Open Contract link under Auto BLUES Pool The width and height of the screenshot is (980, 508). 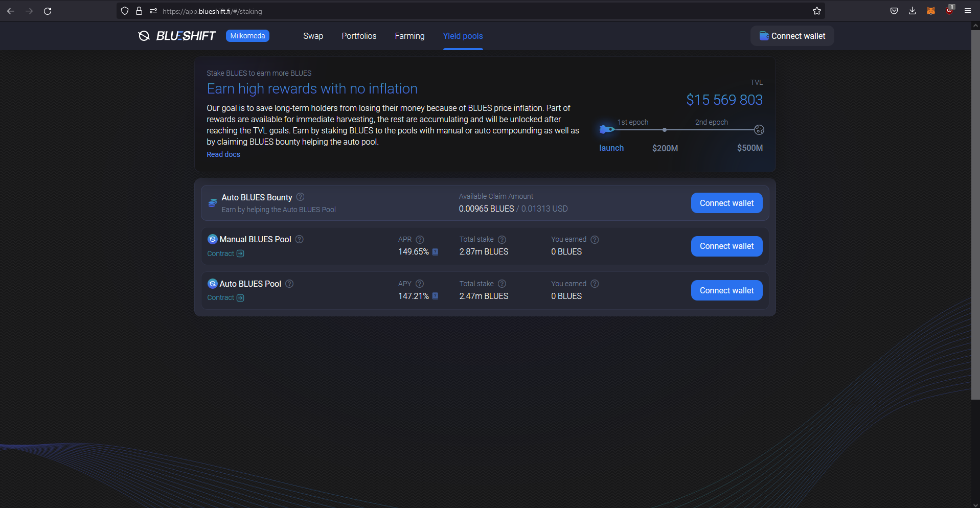coord(225,297)
